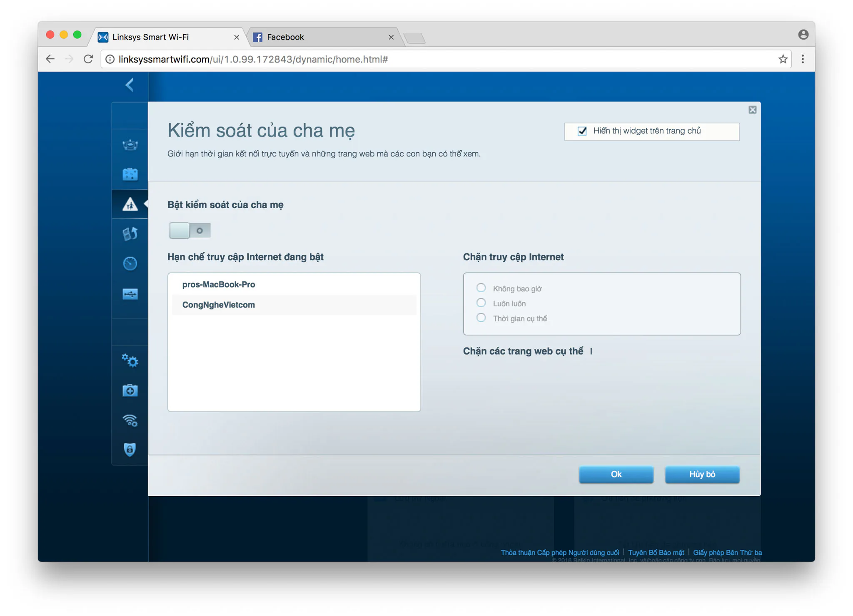Close the Linksys Smart Wi-Fi tab
Screen dimensions: 853x616
[x=236, y=37]
